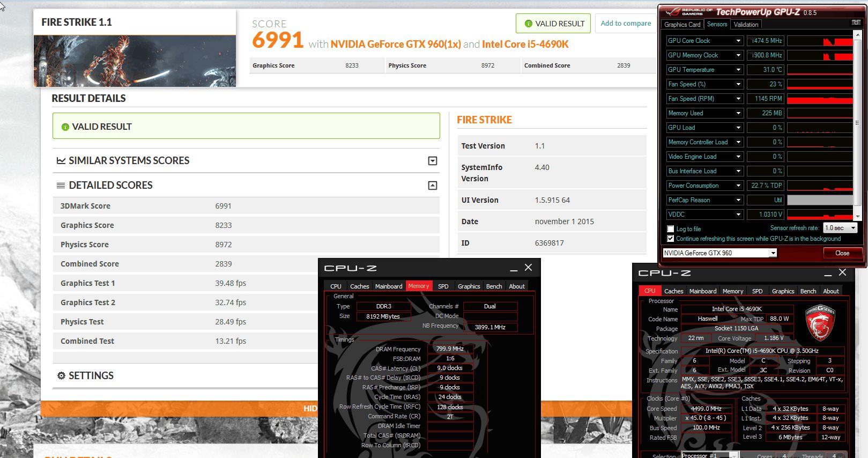This screenshot has width=868, height=458.
Task: Close the CPU tab CPU-Z window
Action: (843, 272)
